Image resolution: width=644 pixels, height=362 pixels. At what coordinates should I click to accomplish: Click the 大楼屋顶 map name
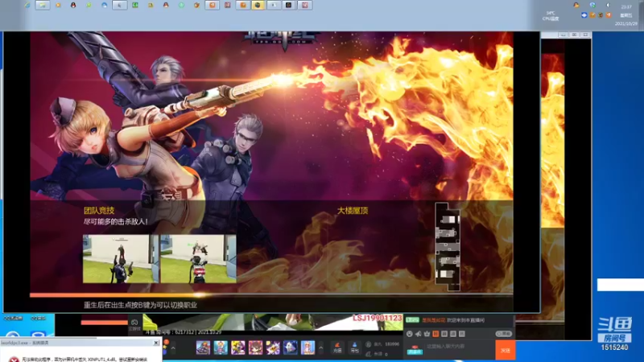353,211
